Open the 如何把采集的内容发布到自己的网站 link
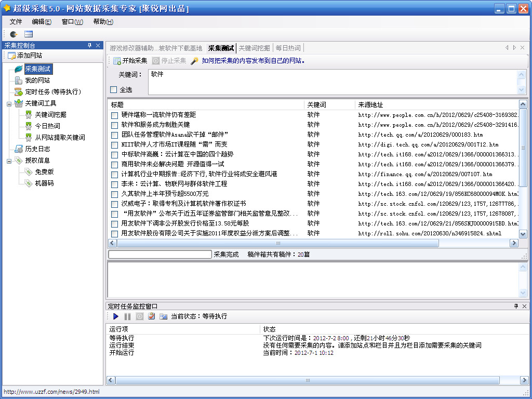Viewport: 532px width, 399px height. pyautogui.click(x=252, y=61)
